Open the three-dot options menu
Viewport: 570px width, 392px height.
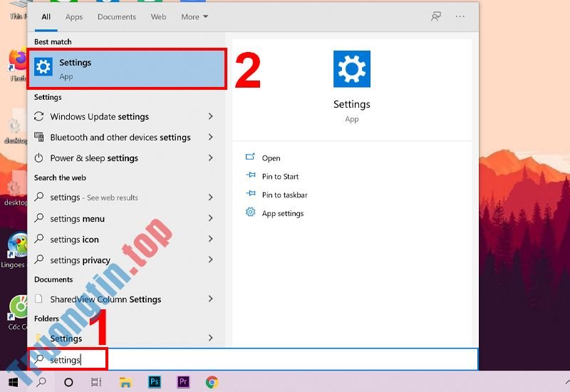[460, 16]
